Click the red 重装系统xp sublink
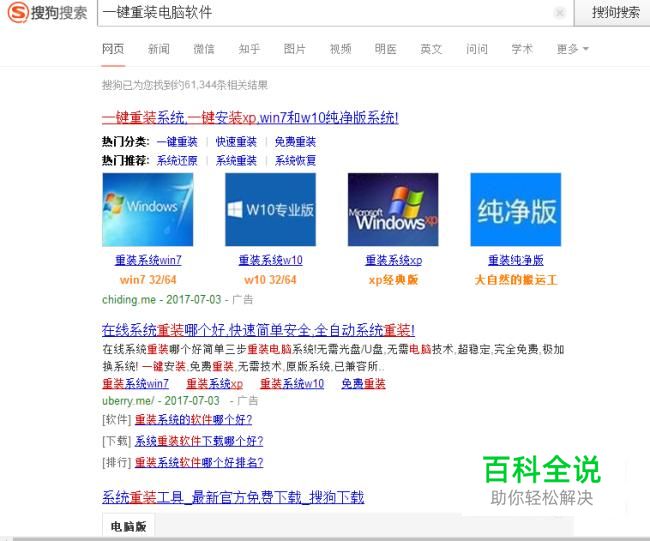 pyautogui.click(x=214, y=383)
